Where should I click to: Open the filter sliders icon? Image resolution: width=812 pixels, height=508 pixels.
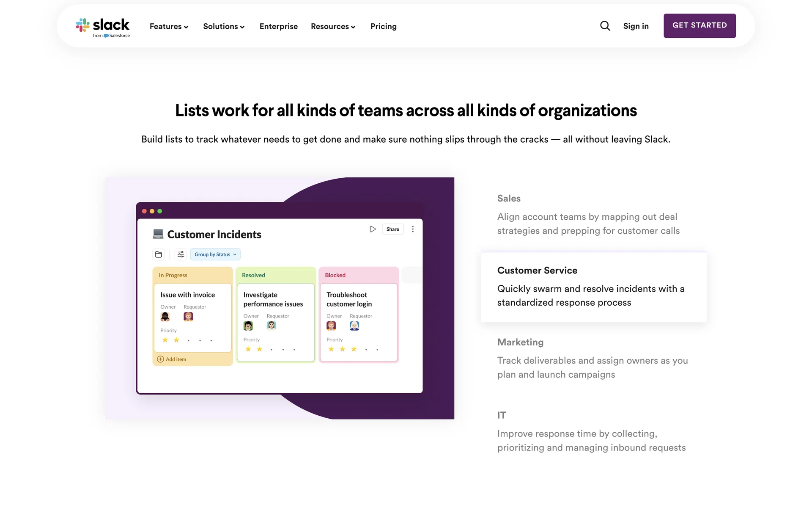(x=181, y=254)
